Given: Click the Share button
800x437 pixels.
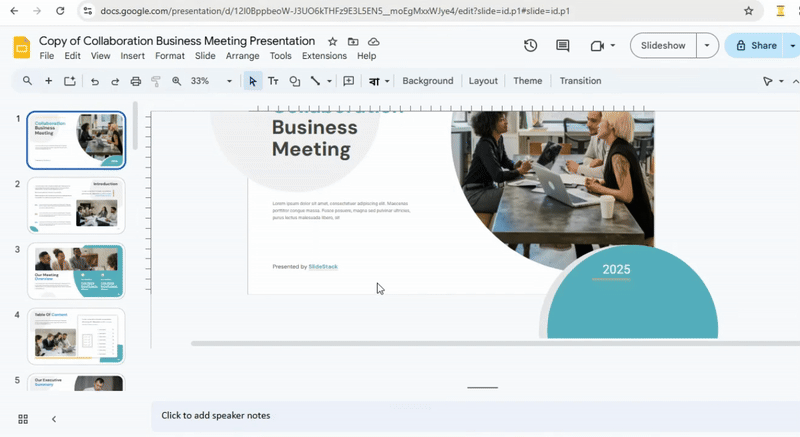Looking at the screenshot, I should [x=755, y=46].
